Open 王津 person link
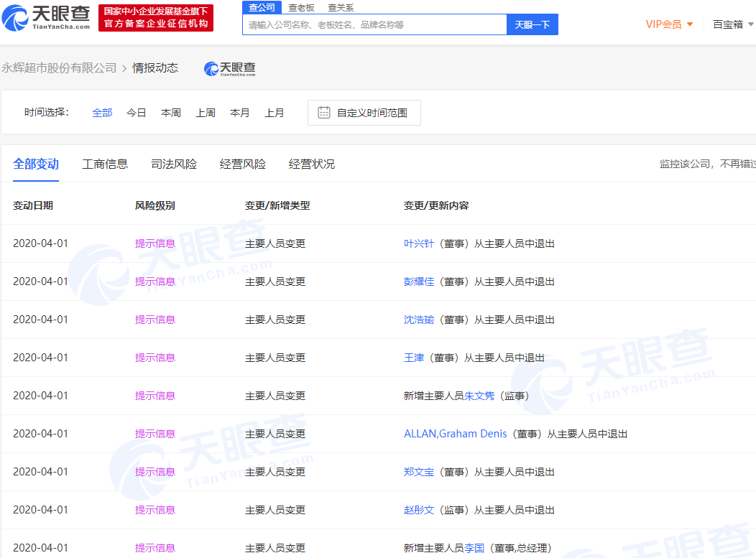The height and width of the screenshot is (558, 756). [x=414, y=358]
